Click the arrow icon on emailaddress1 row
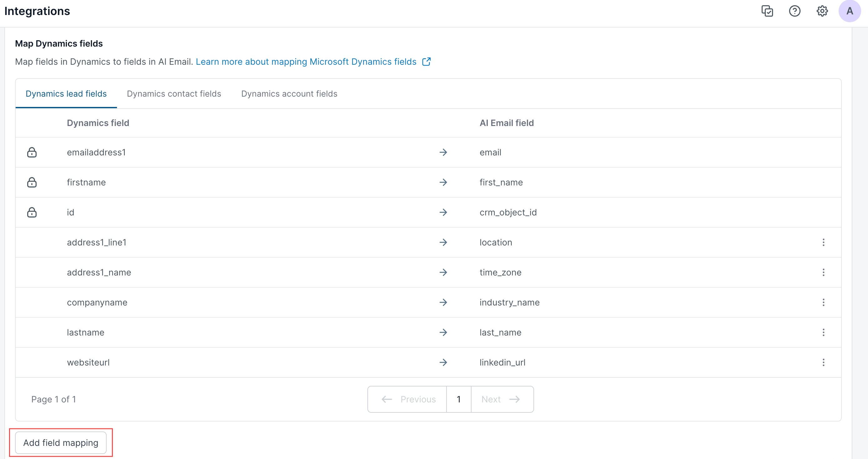This screenshot has height=459, width=868. 443,152
